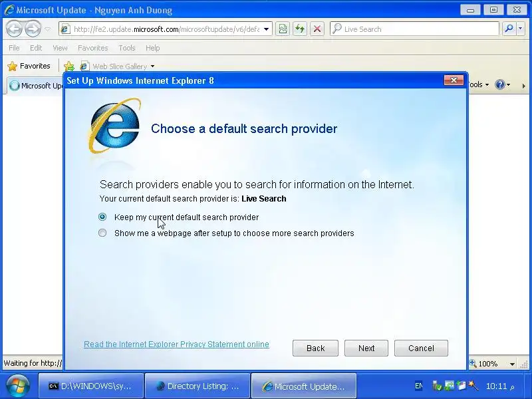
Task: Open the Favorites menu
Action: (x=92, y=48)
